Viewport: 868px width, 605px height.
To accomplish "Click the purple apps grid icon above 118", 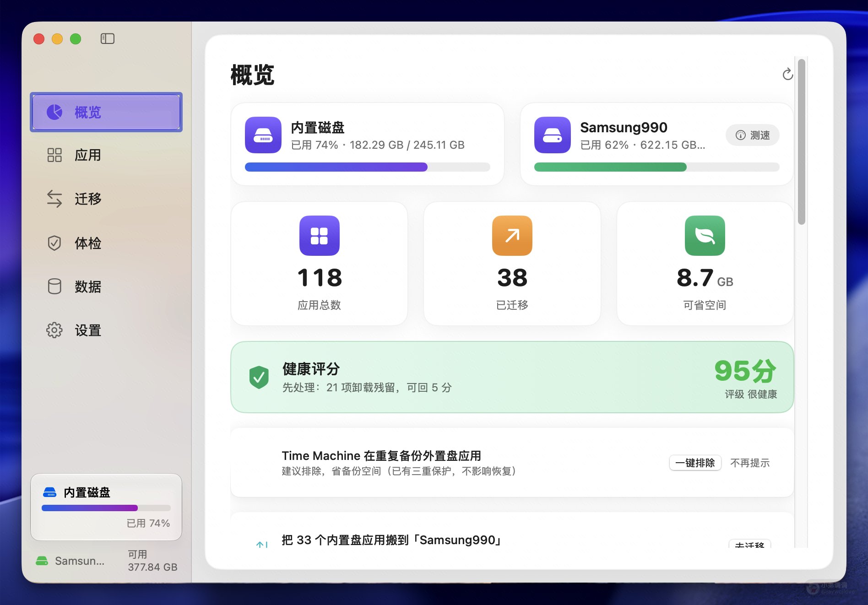I will click(x=320, y=236).
